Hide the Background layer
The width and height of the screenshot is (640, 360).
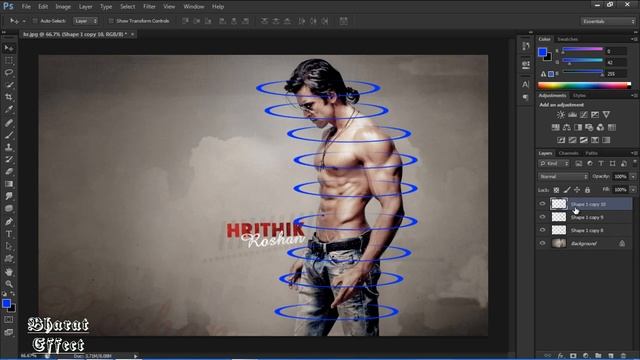point(542,243)
